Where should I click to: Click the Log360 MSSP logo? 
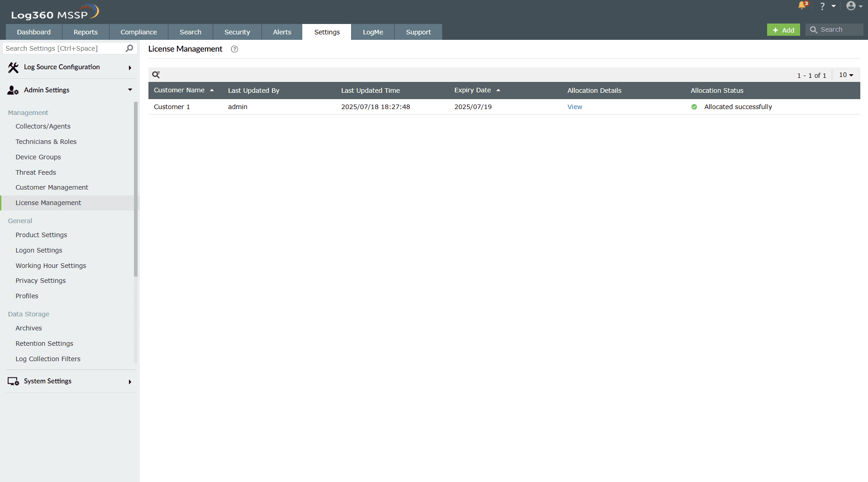pos(55,12)
